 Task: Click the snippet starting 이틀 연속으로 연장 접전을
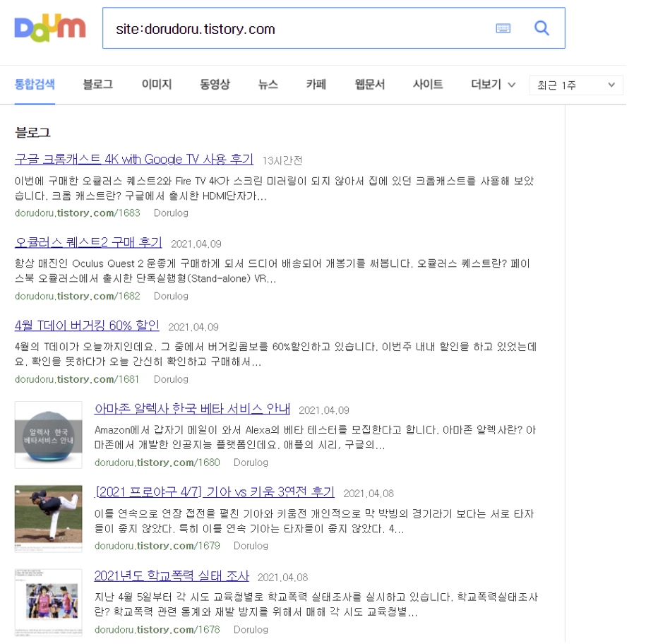pyautogui.click(x=314, y=521)
